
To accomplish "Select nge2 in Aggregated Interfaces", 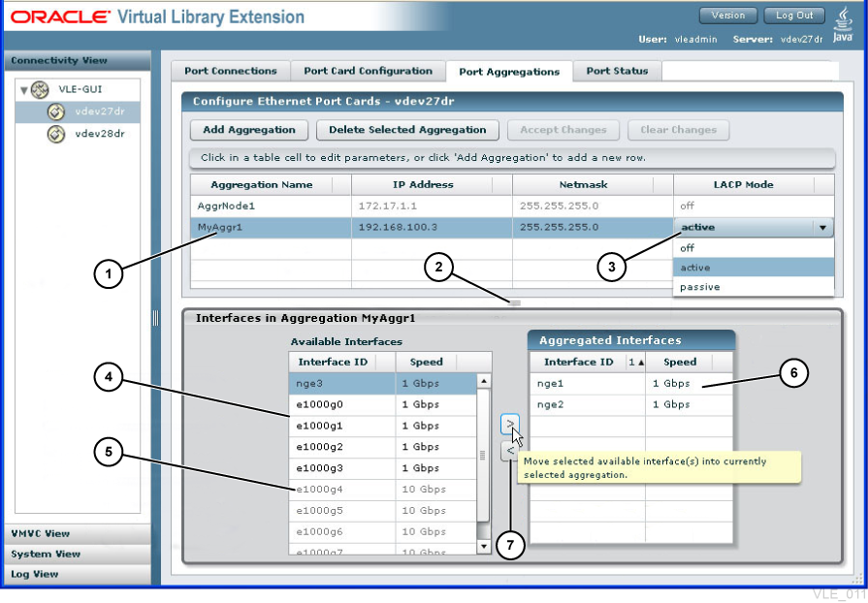I will [x=631, y=404].
